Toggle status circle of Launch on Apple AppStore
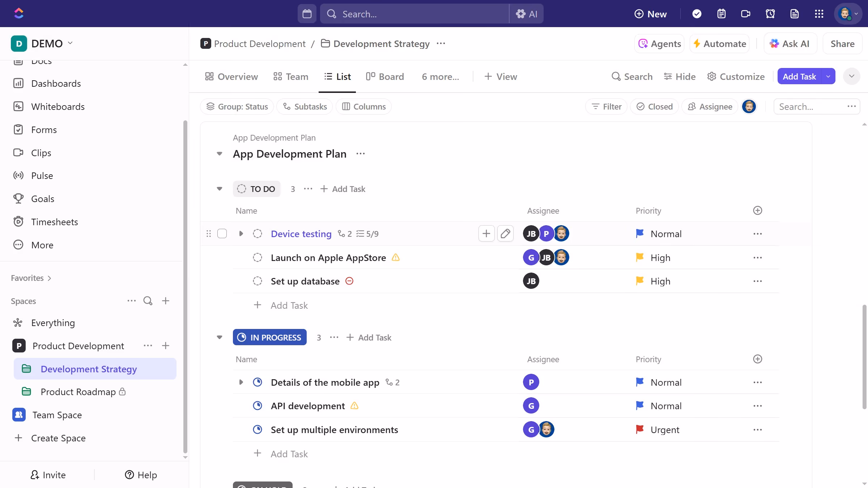 point(258,257)
